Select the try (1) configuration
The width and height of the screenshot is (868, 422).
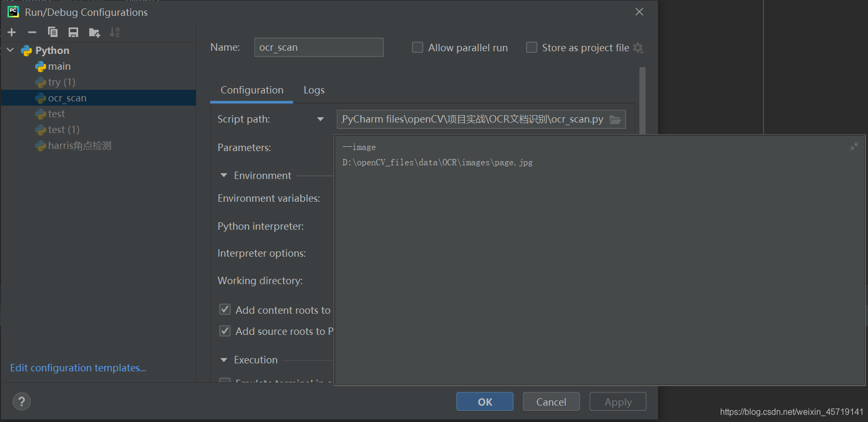click(98, 82)
